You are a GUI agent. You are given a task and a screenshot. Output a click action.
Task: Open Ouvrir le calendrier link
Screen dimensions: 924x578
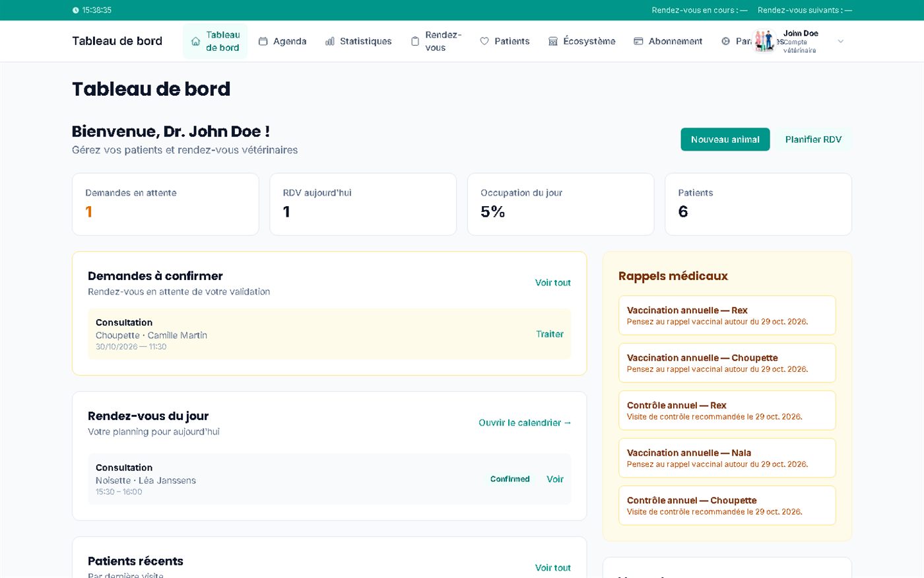tap(525, 423)
